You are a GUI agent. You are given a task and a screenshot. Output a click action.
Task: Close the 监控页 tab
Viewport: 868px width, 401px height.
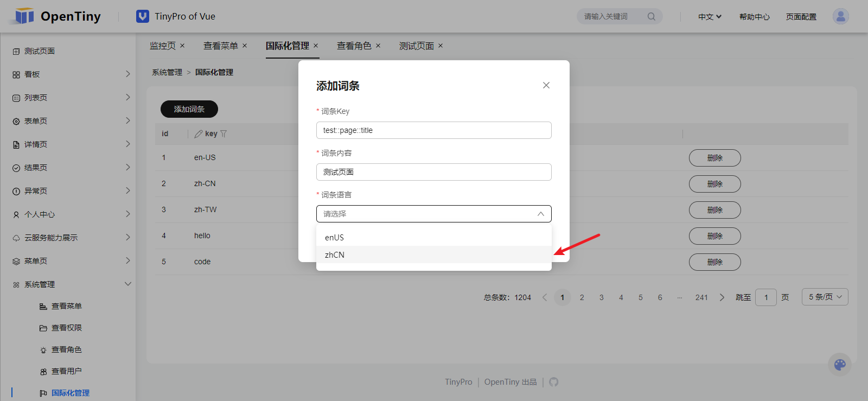click(182, 46)
